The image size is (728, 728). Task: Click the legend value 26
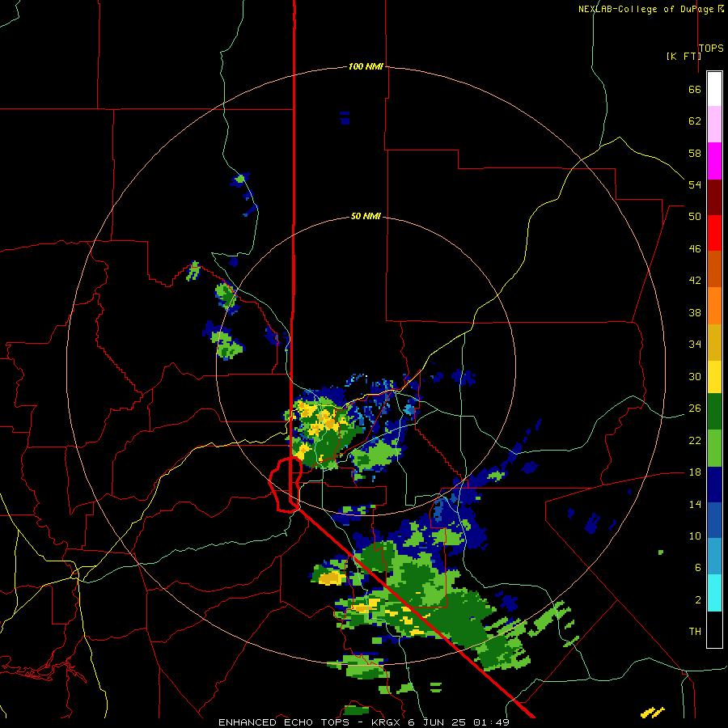[695, 408]
